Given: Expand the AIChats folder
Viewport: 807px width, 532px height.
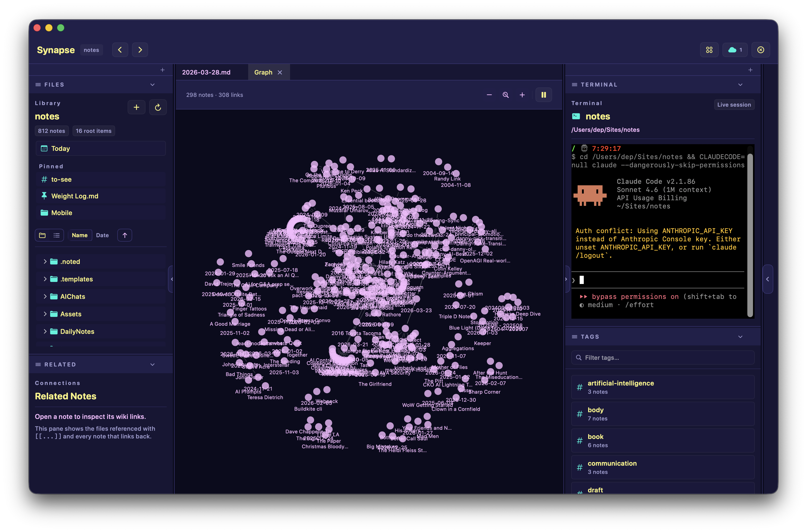Looking at the screenshot, I should [45, 297].
